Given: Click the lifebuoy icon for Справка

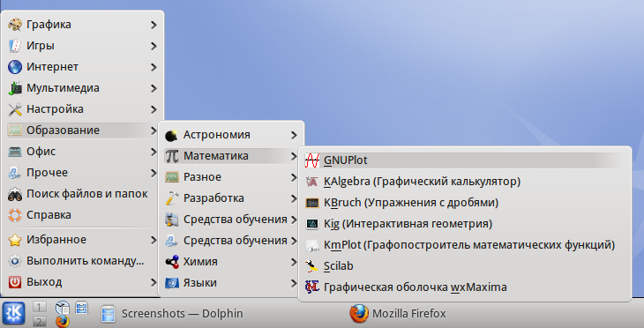Looking at the screenshot, I should pos(15,215).
